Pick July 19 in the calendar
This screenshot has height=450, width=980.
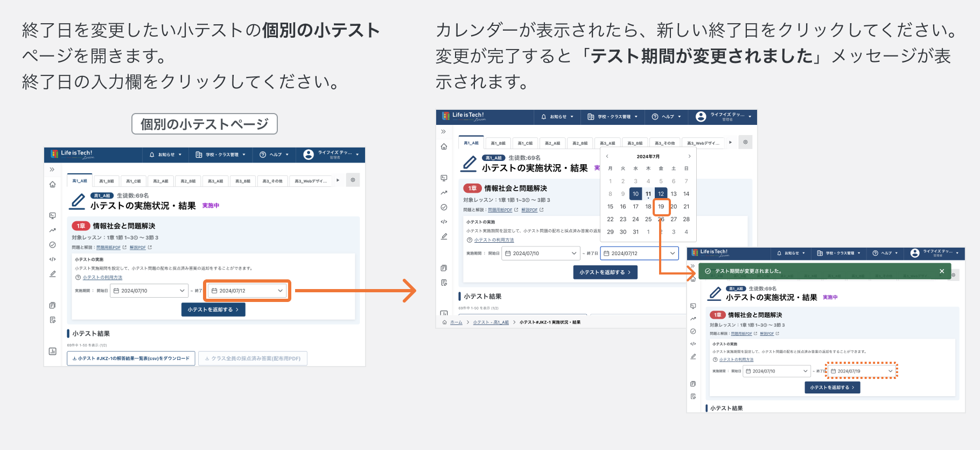coord(661,207)
